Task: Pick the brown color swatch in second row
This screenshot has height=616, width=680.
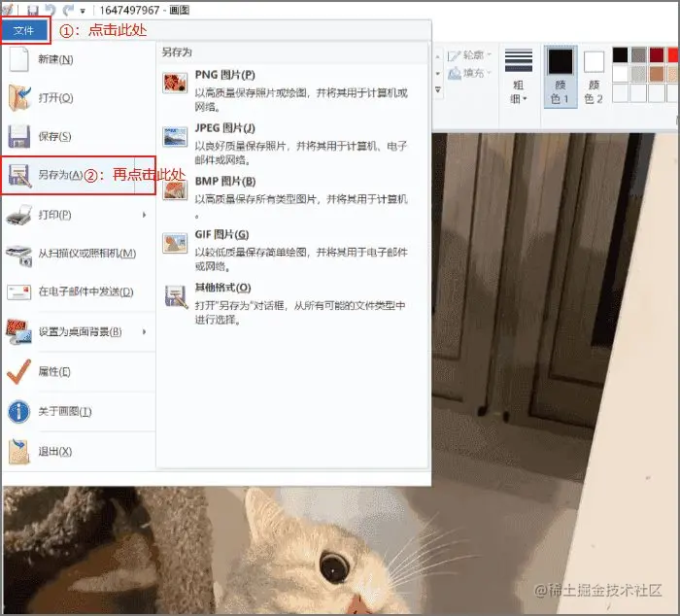Action: (x=657, y=74)
